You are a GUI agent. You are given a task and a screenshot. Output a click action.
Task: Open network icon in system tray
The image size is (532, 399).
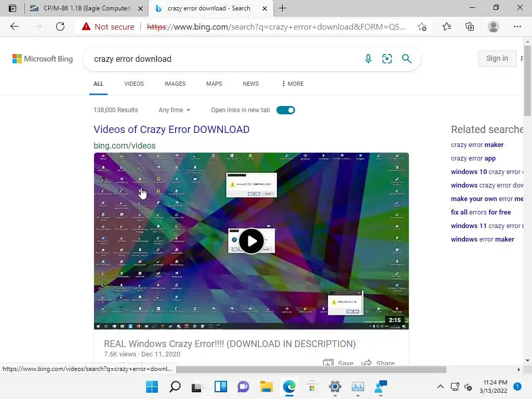point(455,387)
